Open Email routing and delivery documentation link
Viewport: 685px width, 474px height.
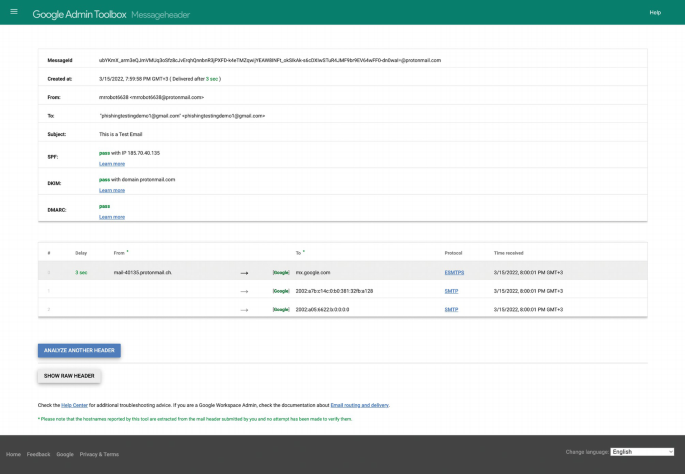click(359, 405)
